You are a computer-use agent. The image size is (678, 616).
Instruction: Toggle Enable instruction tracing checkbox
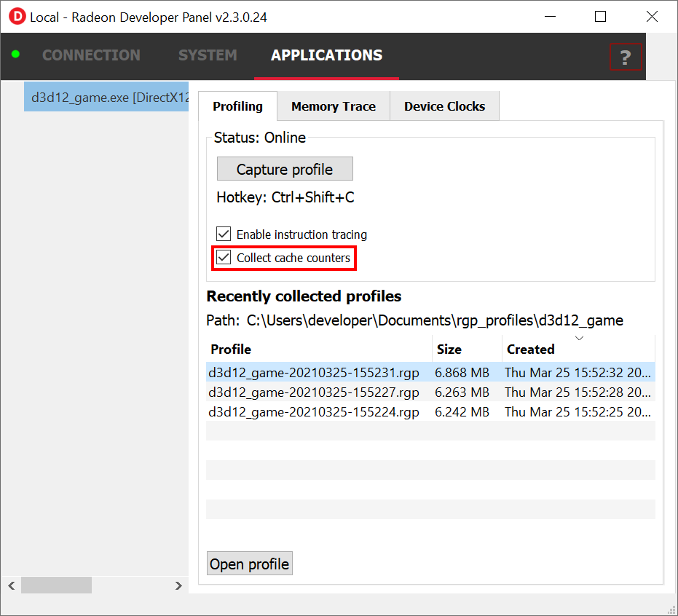pos(224,234)
